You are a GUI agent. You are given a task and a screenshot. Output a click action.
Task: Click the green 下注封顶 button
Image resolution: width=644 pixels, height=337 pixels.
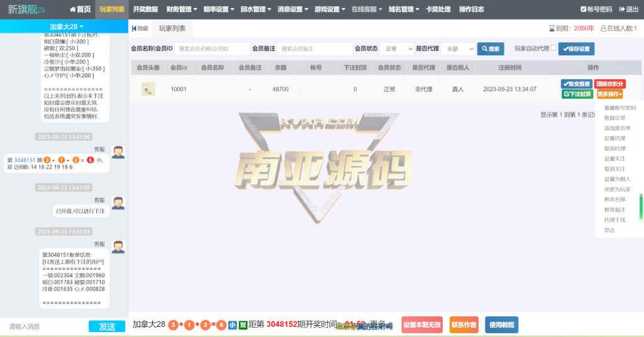(577, 94)
